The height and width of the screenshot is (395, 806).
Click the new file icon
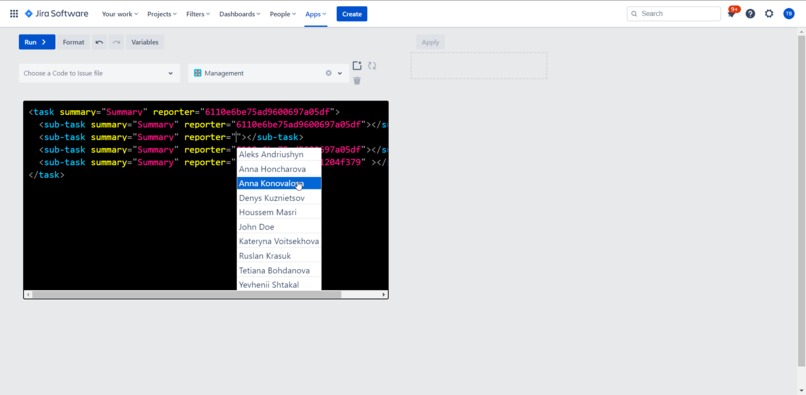tap(357, 66)
